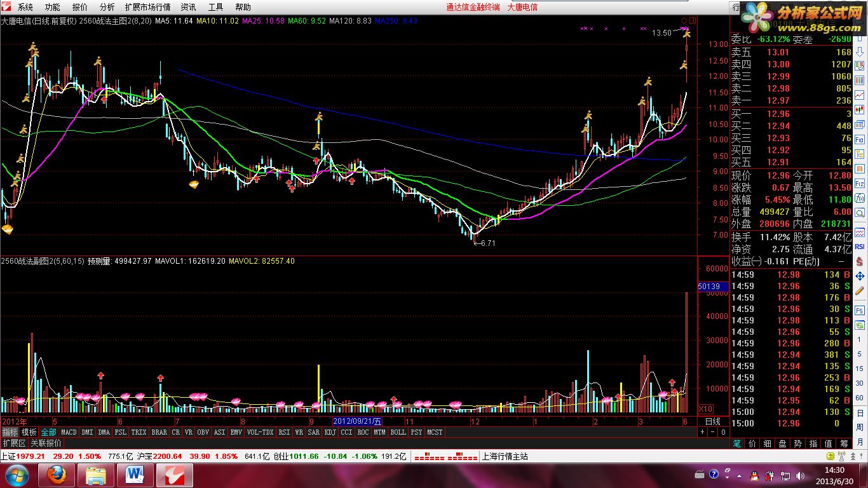868x488 pixels.
Task: Select the 细 tab in tick panel
Action: [768, 444]
